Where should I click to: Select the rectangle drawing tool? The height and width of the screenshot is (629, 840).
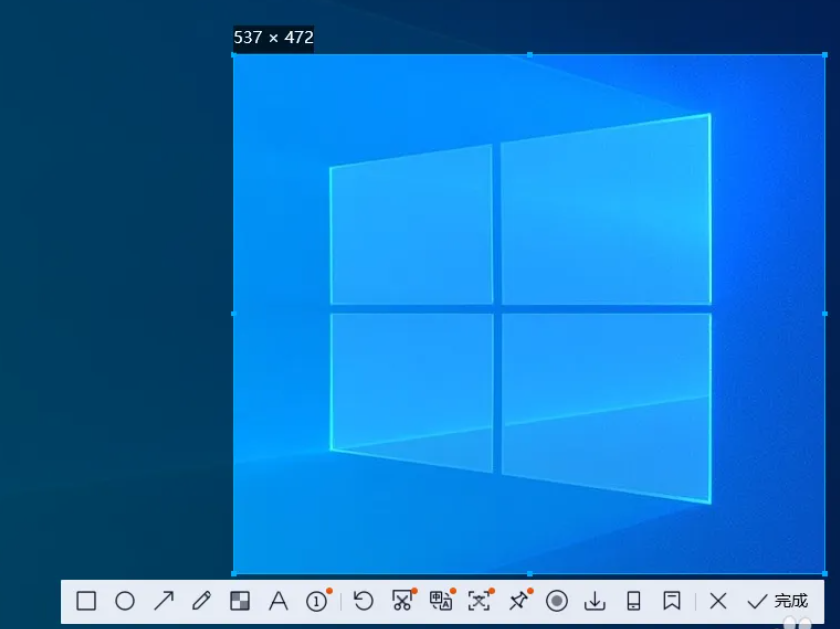(x=87, y=601)
